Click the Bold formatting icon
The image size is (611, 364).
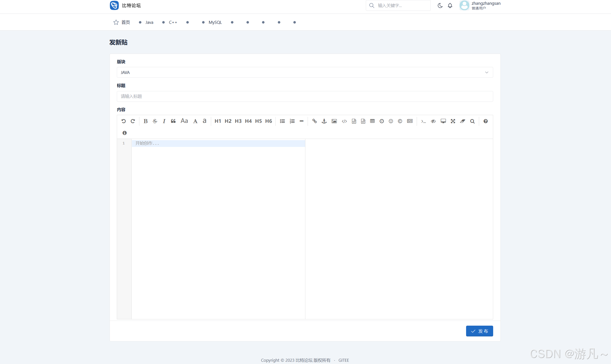pos(145,121)
